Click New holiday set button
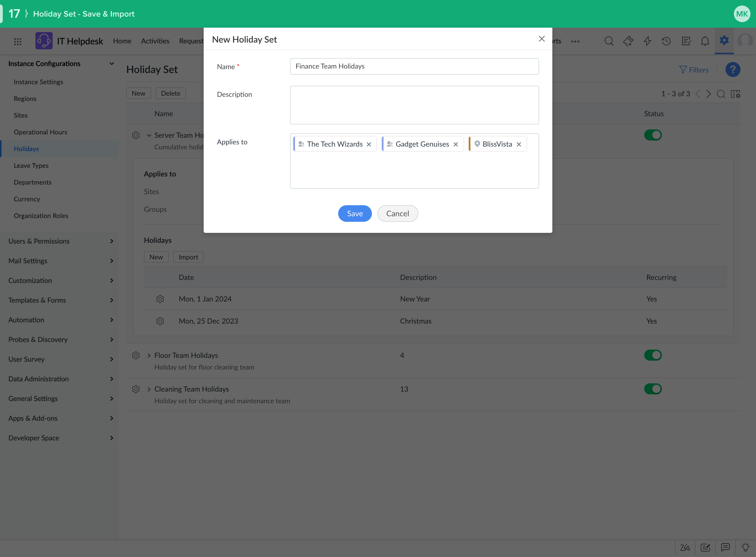Image resolution: width=756 pixels, height=557 pixels. click(x=138, y=93)
